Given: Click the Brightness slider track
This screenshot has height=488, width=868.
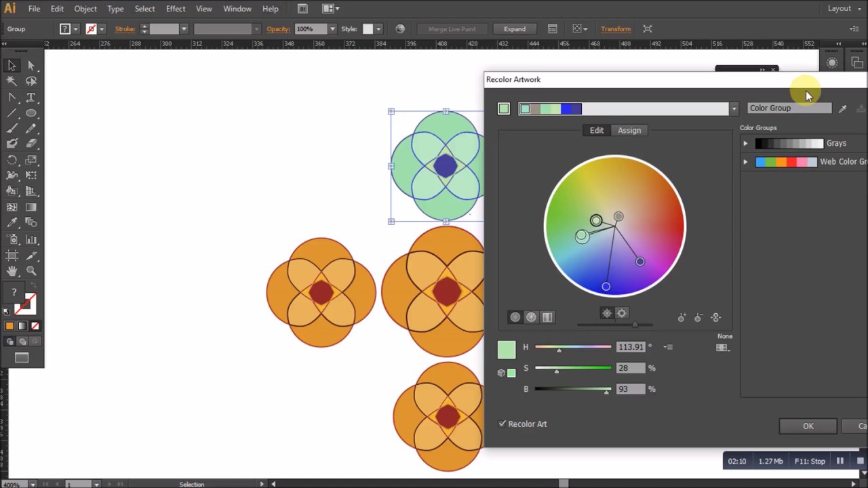Looking at the screenshot, I should click(x=573, y=389).
